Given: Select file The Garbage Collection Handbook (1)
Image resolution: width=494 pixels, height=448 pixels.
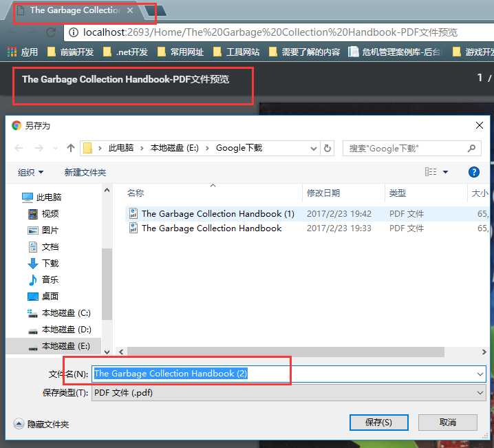Looking at the screenshot, I should (217, 213).
